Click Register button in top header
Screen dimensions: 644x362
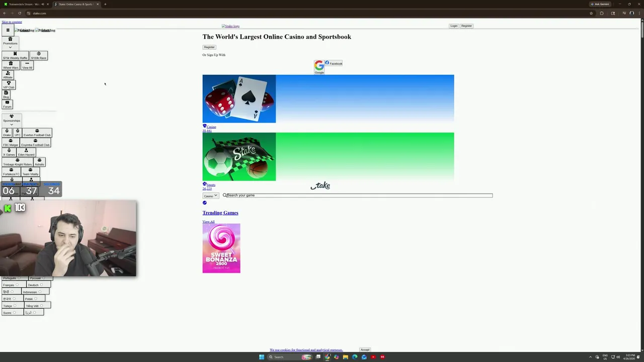coord(466,26)
